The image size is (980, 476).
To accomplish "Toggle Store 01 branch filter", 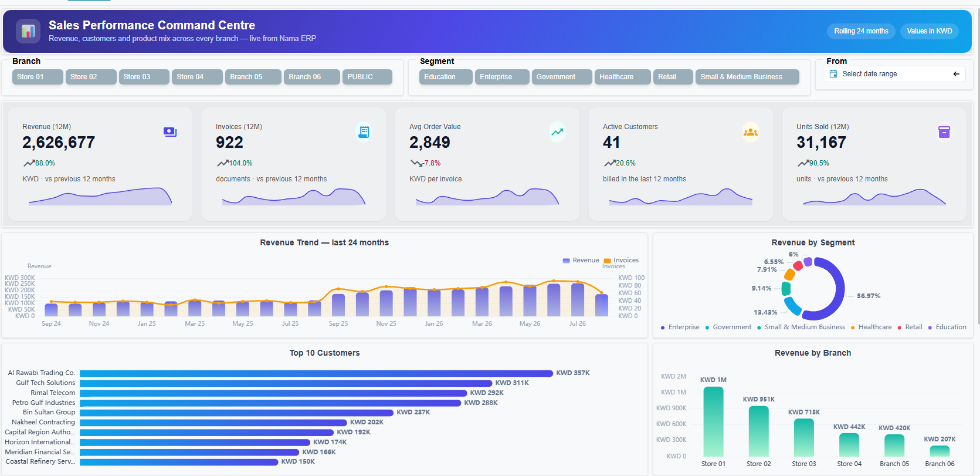I will [38, 77].
